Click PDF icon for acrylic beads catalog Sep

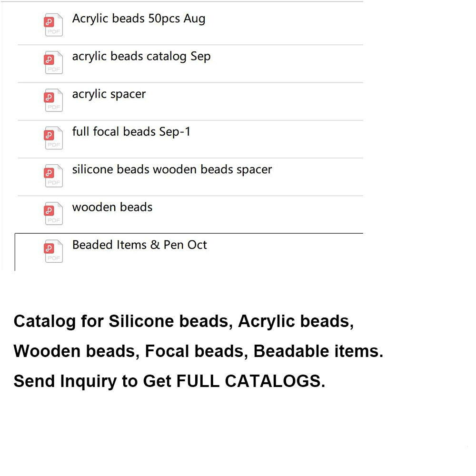53,62
